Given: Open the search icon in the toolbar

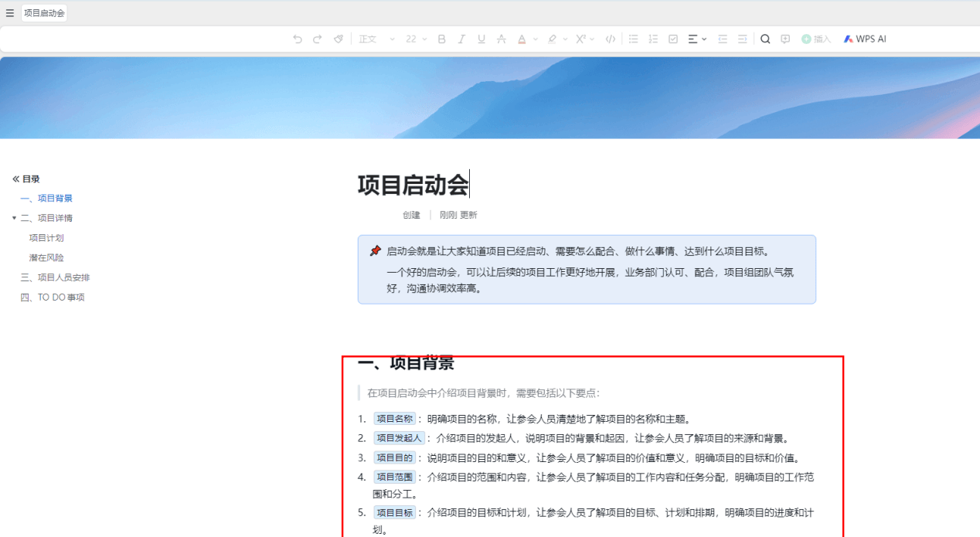Looking at the screenshot, I should [x=765, y=39].
